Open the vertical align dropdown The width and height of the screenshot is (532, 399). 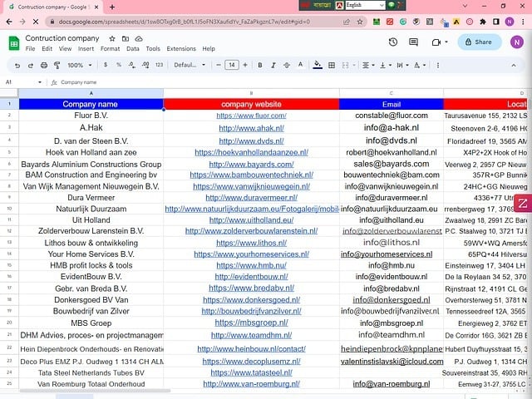(386, 65)
